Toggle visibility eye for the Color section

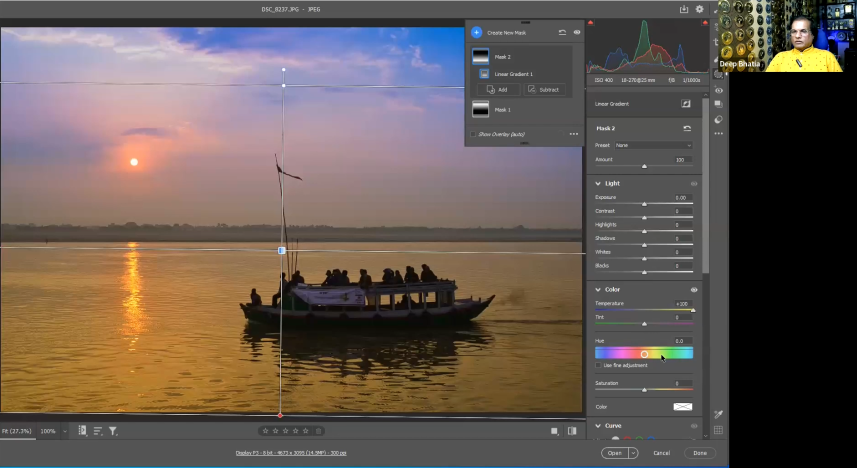tap(694, 289)
